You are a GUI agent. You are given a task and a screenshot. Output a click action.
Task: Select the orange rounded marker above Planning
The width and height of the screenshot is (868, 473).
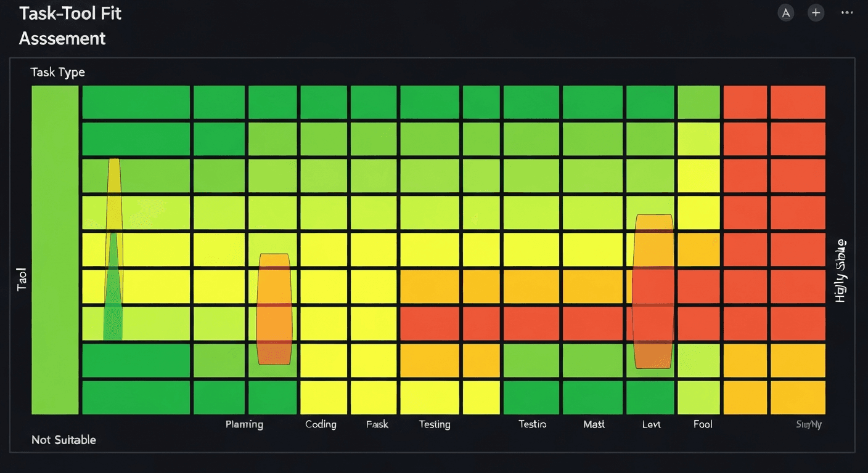pyautogui.click(x=274, y=309)
